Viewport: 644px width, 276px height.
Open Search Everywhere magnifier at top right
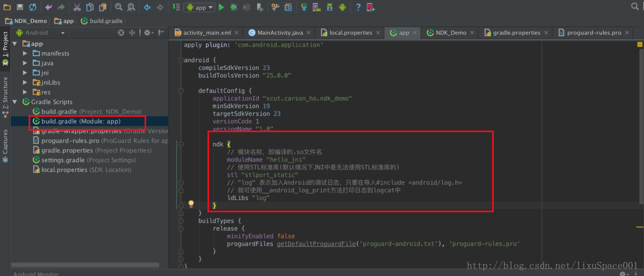635,7
